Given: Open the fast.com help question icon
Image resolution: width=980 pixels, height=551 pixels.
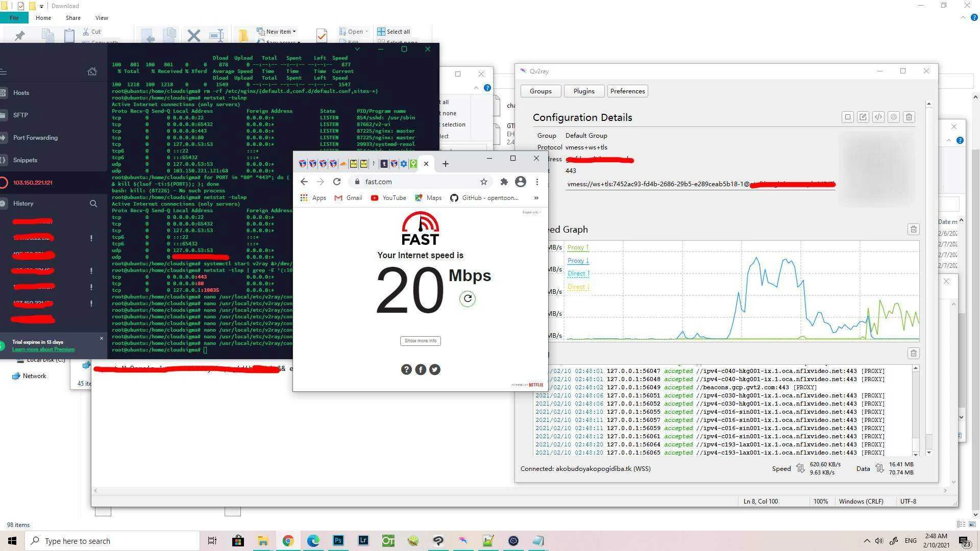Looking at the screenshot, I should tap(406, 369).
